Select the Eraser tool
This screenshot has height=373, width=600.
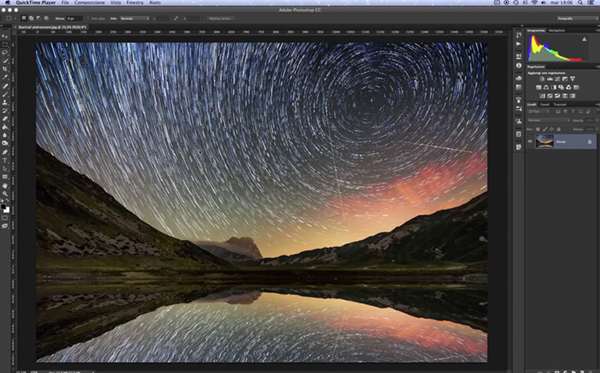[x=5, y=119]
